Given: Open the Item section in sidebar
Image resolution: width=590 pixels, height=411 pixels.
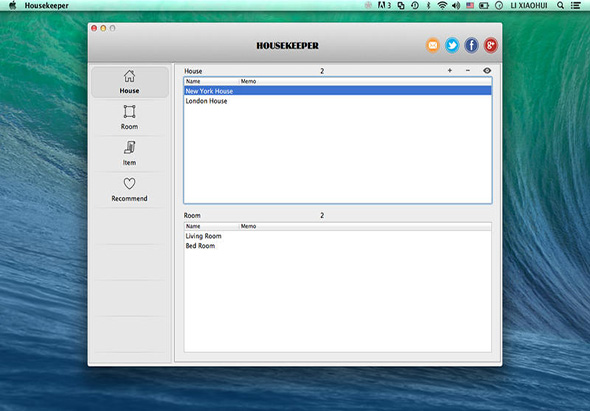Looking at the screenshot, I should [129, 153].
